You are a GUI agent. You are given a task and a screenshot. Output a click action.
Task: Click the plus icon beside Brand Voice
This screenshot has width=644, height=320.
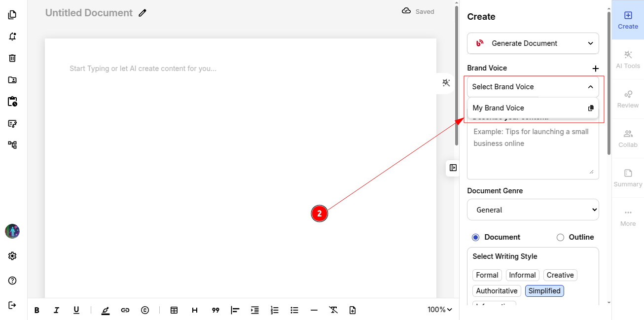point(595,69)
